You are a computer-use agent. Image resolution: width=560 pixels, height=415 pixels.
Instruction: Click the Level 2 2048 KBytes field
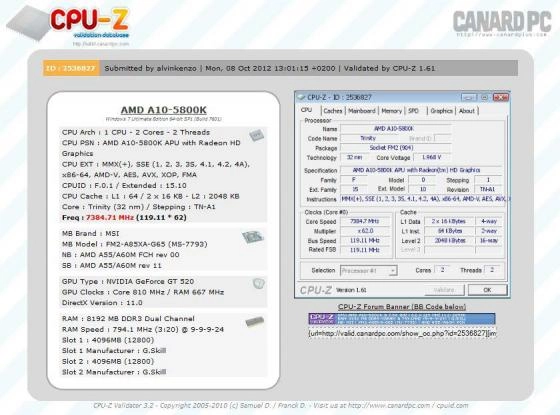point(449,241)
